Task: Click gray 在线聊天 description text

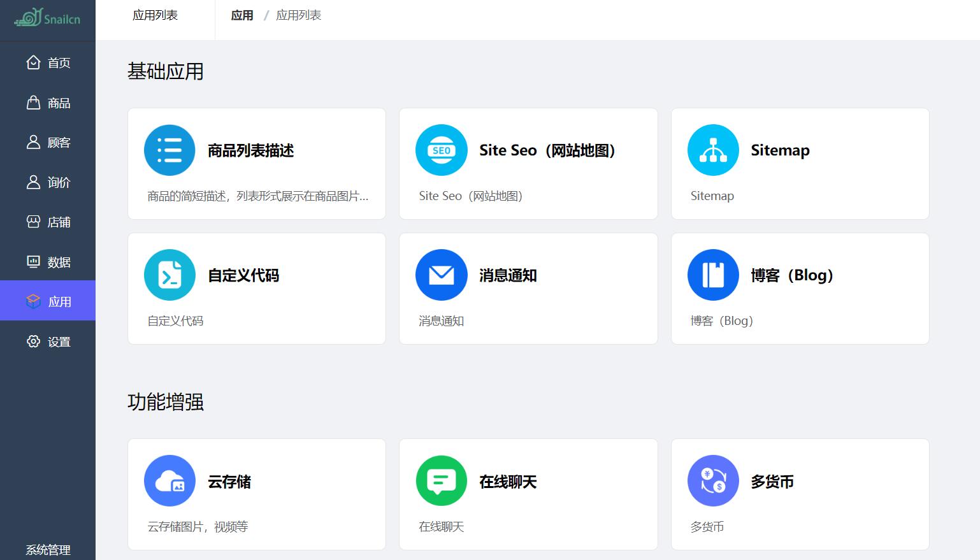Action: tap(441, 527)
